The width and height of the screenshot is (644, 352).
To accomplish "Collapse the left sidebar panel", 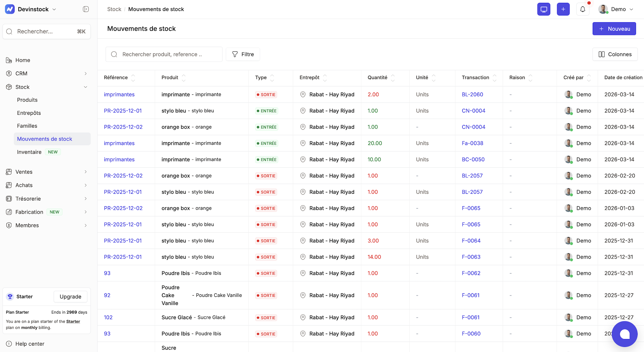I will (86, 9).
